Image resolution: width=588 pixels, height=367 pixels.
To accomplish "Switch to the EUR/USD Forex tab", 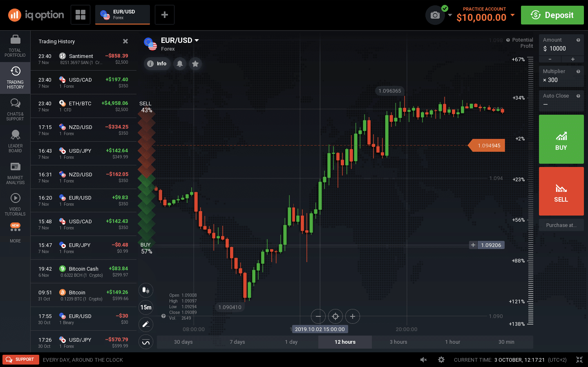I will [123, 15].
